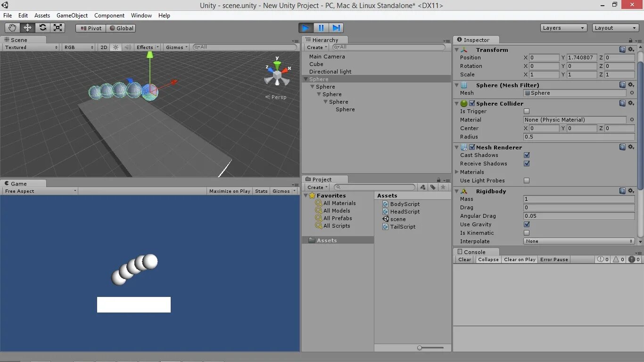Open Layers dropdown
644x362 pixels.
[564, 28]
